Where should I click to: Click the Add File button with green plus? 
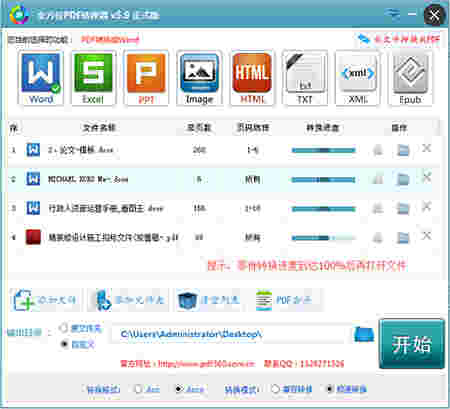click(45, 300)
